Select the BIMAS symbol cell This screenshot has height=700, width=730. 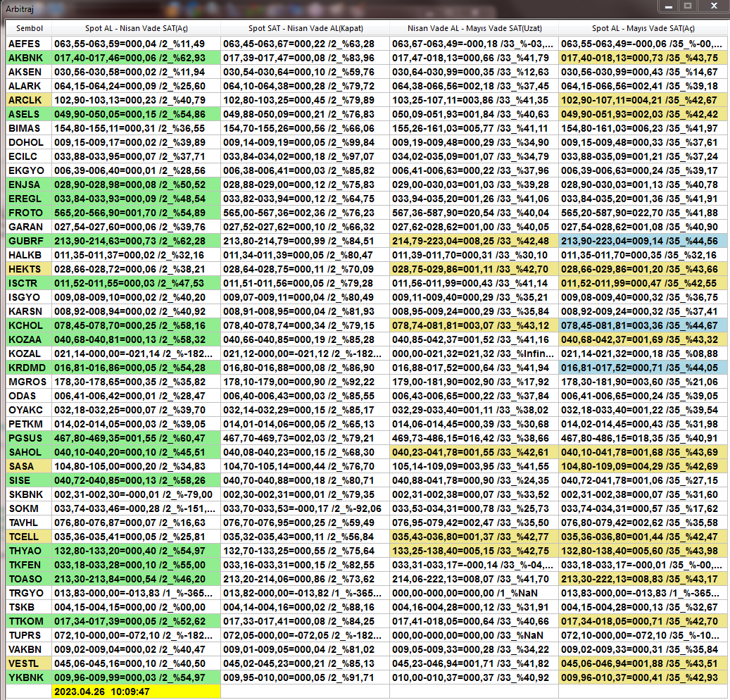click(29, 128)
